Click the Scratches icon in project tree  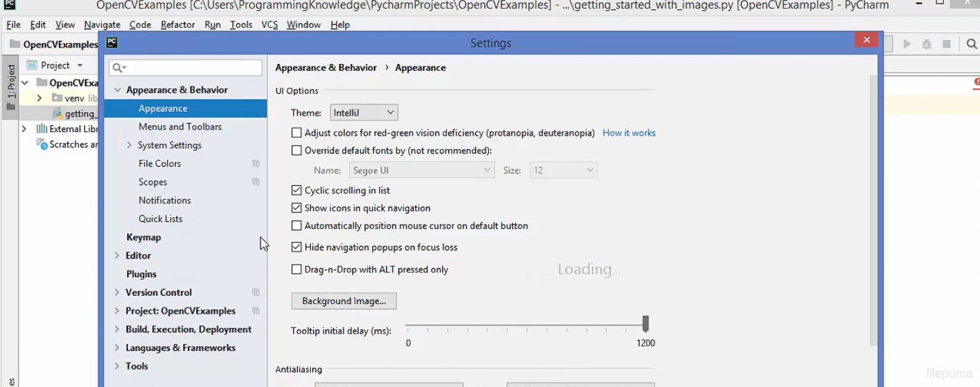pyautogui.click(x=42, y=145)
